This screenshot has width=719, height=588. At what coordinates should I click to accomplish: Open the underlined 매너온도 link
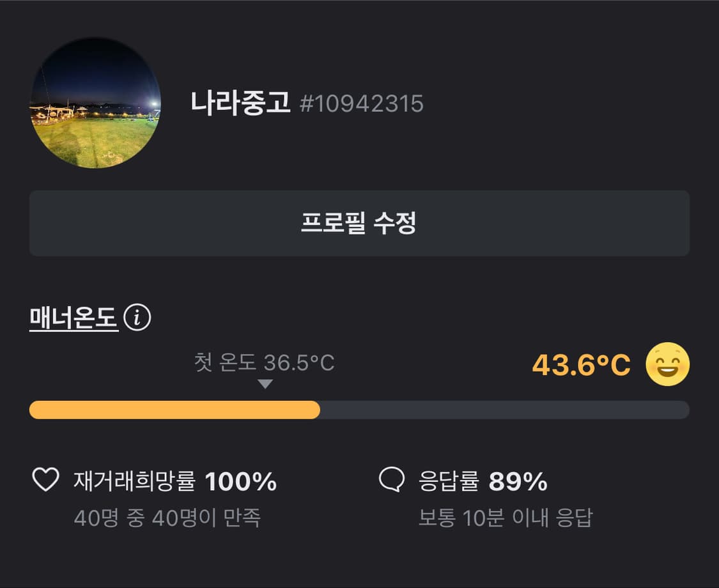coord(74,318)
